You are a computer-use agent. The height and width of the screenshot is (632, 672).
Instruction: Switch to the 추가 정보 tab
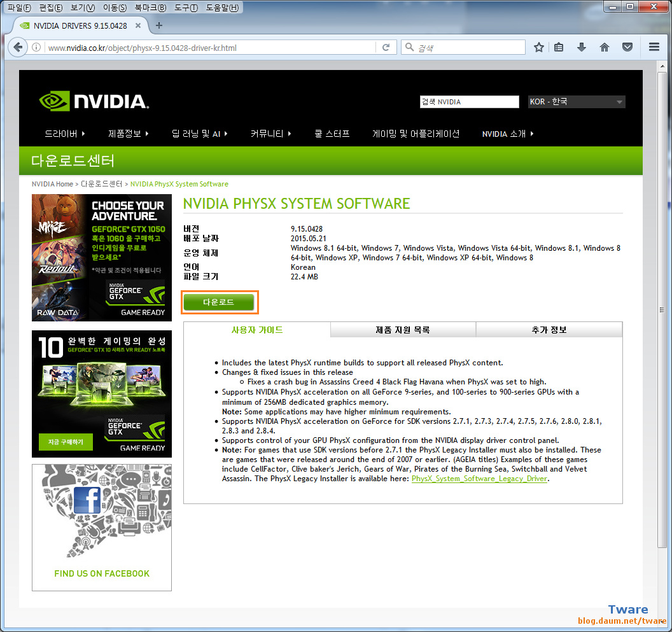(x=549, y=330)
